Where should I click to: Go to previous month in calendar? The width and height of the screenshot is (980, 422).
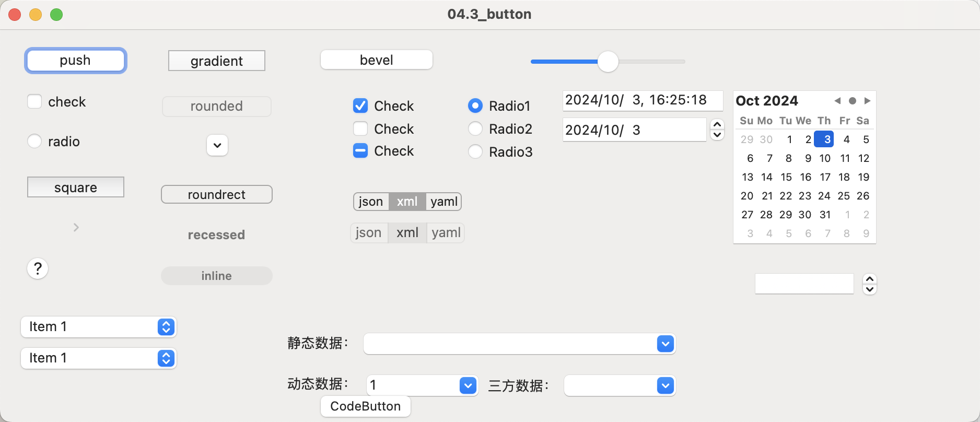(837, 101)
